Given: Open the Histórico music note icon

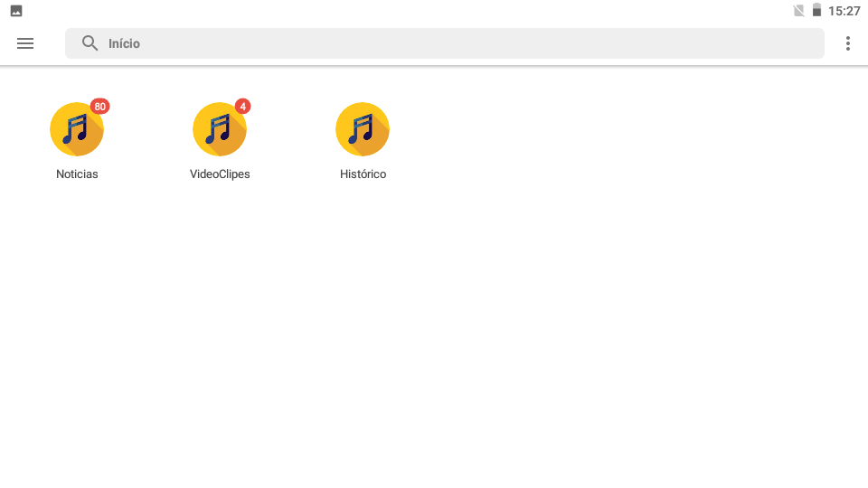Looking at the screenshot, I should tap(363, 129).
